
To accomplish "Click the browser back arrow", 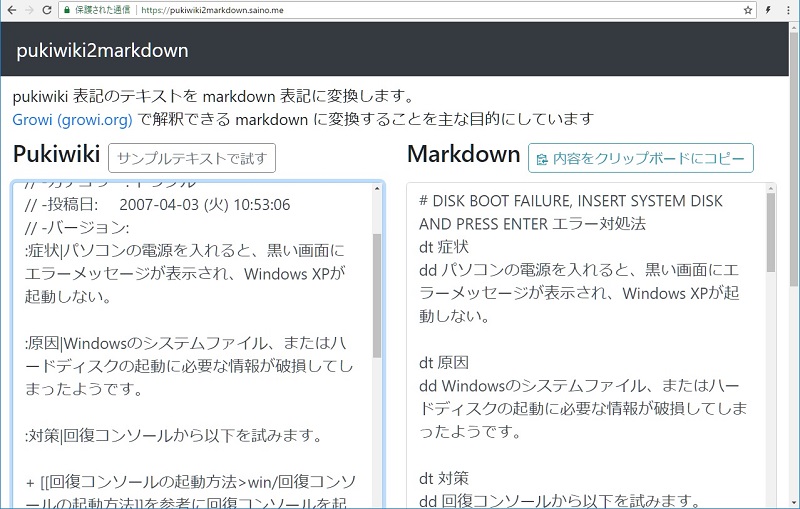I will point(12,10).
